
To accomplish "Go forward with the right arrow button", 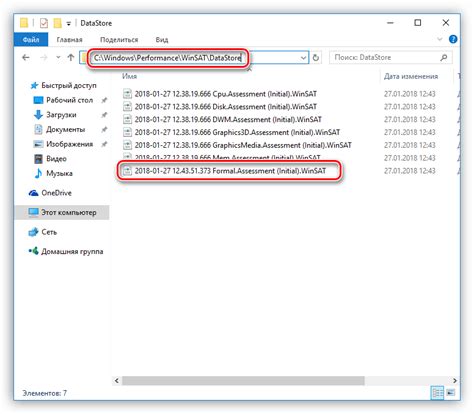I will point(44,58).
